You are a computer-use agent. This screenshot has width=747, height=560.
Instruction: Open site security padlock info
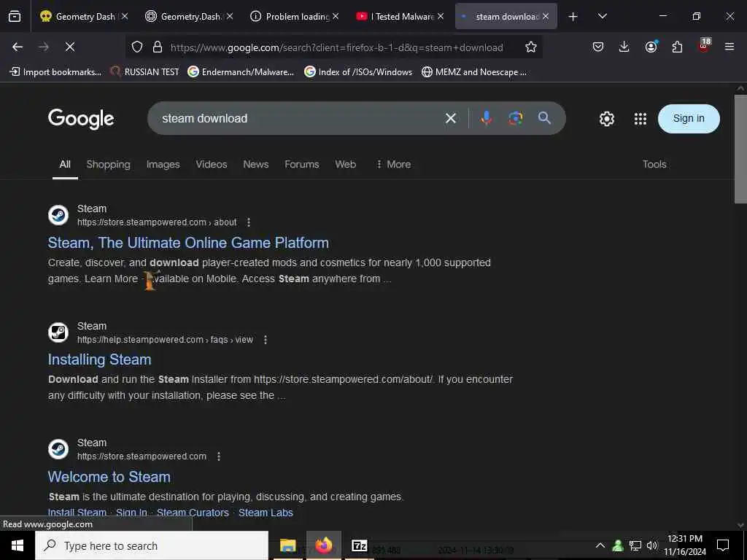pos(158,47)
